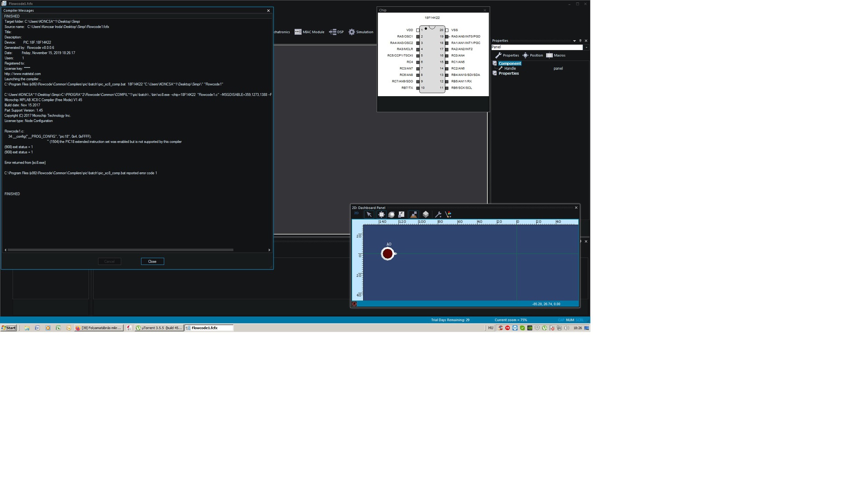This screenshot has width=868, height=488.
Task: Open the Panel component selector dropdown arrow
Action: pyautogui.click(x=586, y=47)
